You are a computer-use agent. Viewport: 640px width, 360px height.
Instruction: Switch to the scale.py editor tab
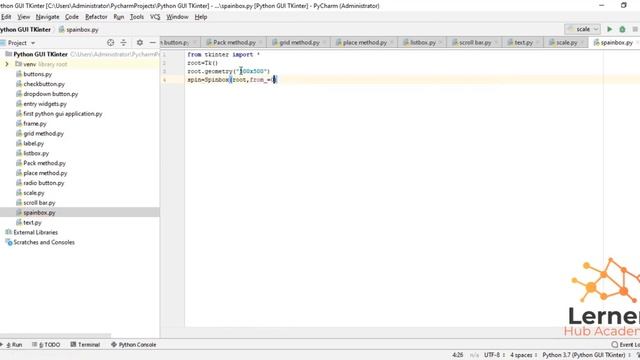566,42
